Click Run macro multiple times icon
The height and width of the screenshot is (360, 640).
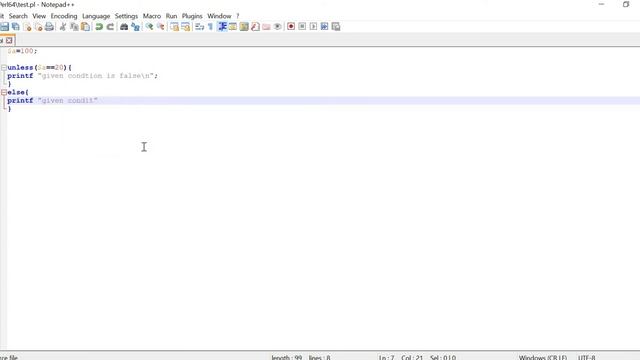click(324, 27)
